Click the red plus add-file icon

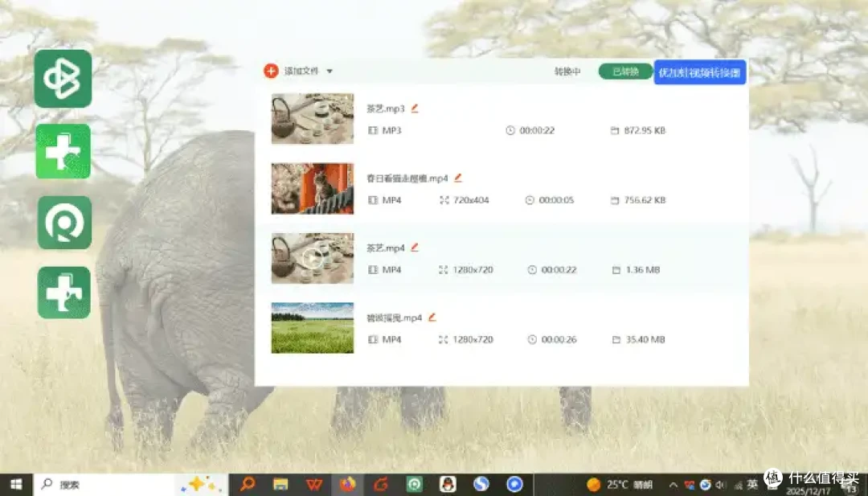coord(271,71)
